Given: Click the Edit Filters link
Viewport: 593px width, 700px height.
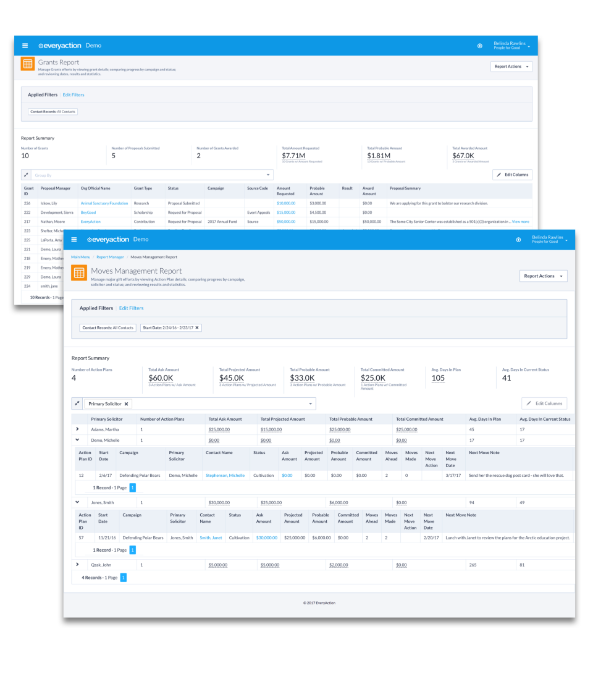Looking at the screenshot, I should click(131, 308).
